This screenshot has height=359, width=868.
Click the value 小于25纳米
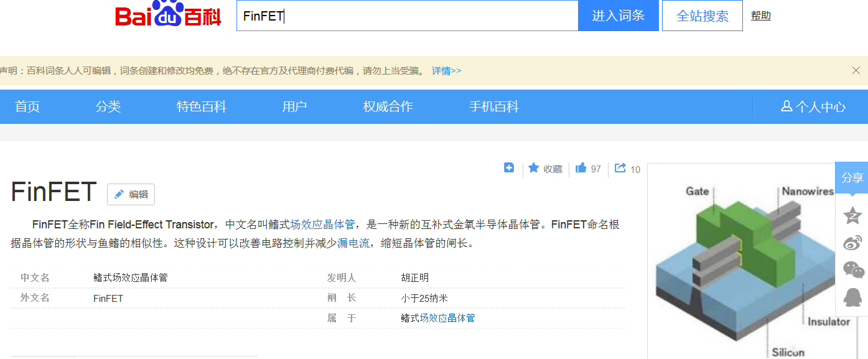tap(424, 298)
